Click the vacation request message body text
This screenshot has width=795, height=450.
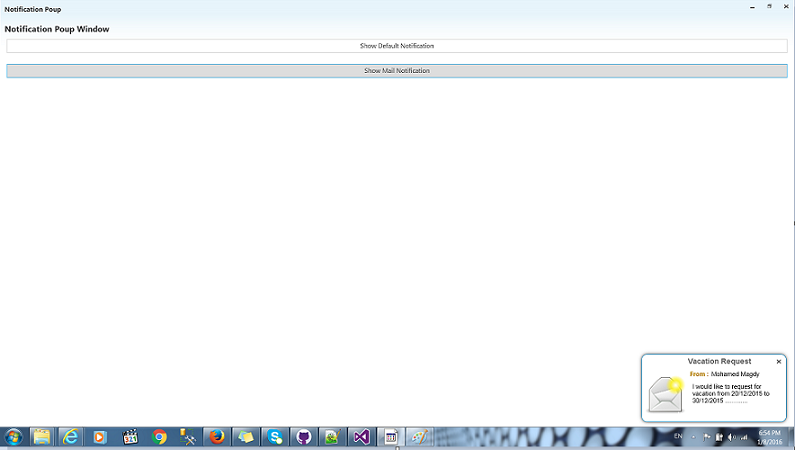[731, 394]
